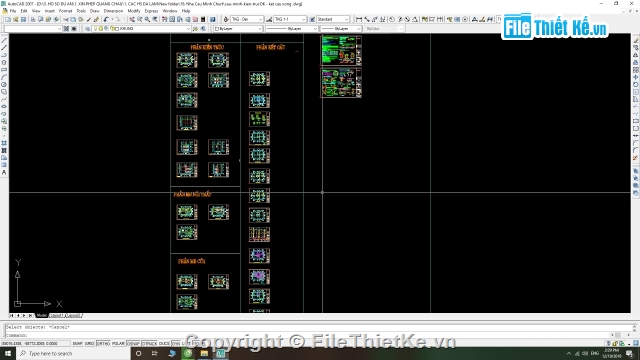
Task: Select the Multiline Text A tool
Action: pos(4,173)
